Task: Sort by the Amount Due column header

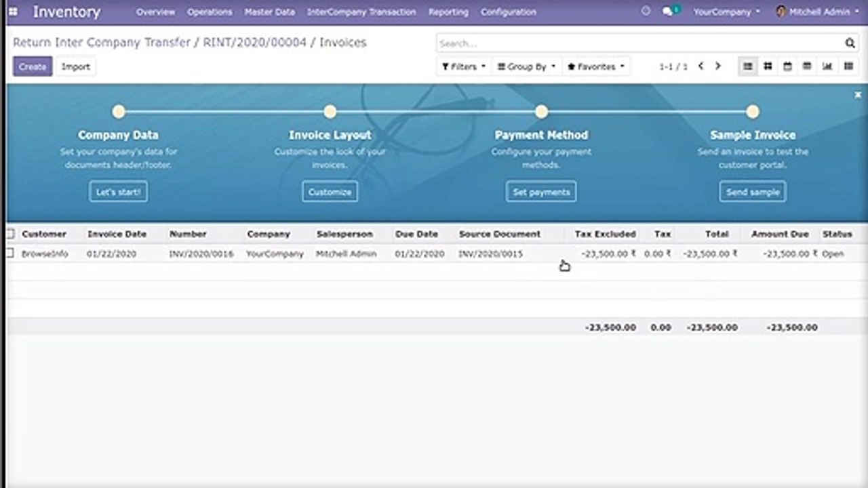Action: [780, 234]
